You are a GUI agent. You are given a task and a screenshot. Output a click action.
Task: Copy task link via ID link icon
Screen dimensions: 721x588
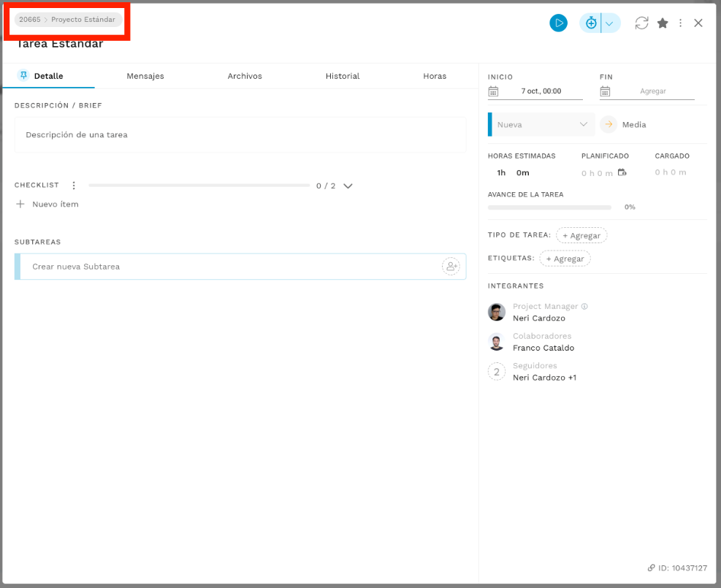[x=651, y=568]
